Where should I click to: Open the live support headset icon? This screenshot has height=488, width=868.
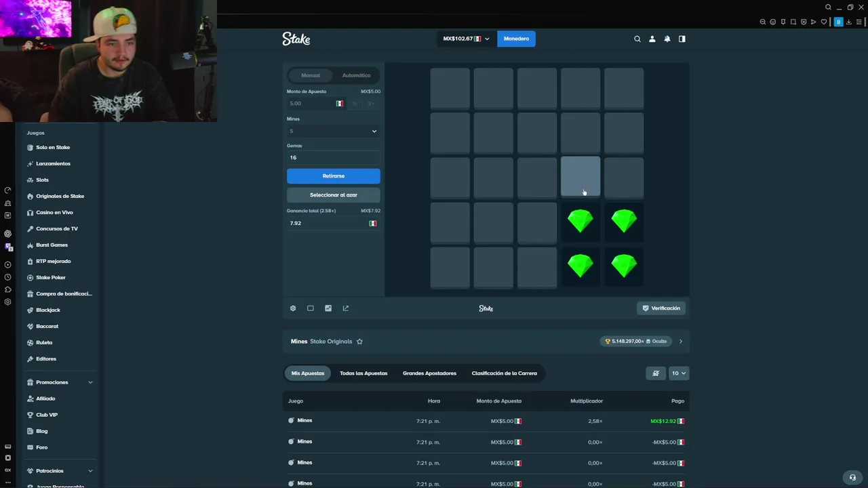point(852,477)
